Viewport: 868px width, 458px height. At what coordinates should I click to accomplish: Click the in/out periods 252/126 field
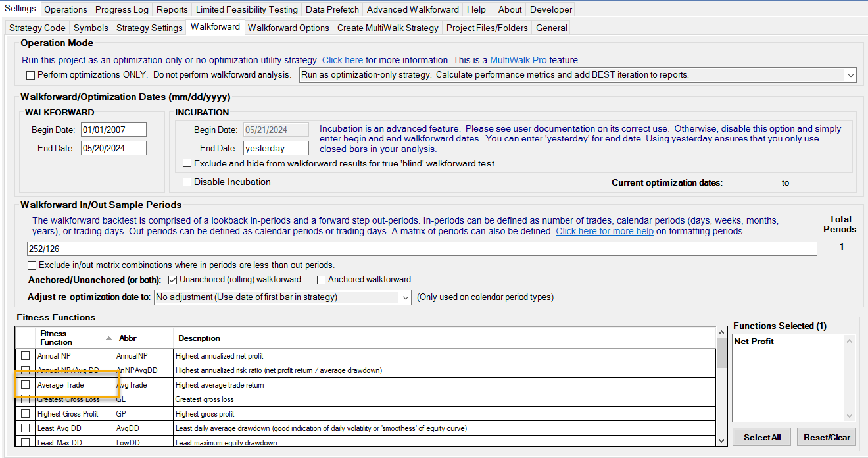click(x=421, y=249)
